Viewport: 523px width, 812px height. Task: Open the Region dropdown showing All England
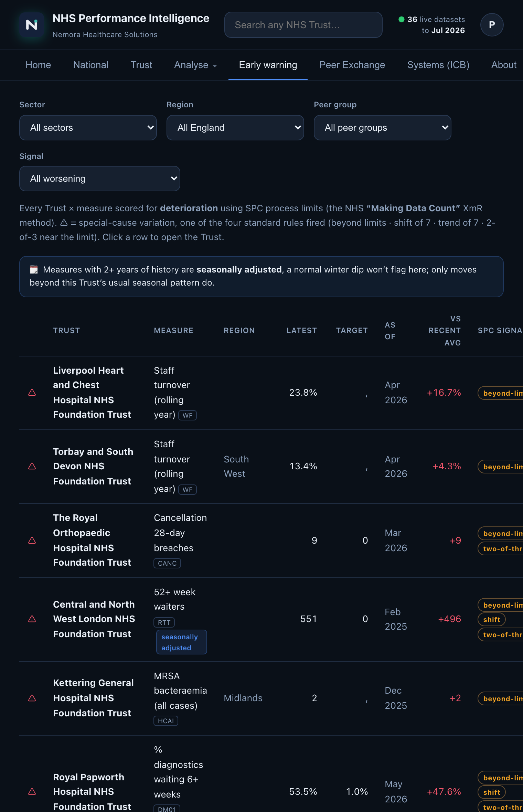click(235, 128)
